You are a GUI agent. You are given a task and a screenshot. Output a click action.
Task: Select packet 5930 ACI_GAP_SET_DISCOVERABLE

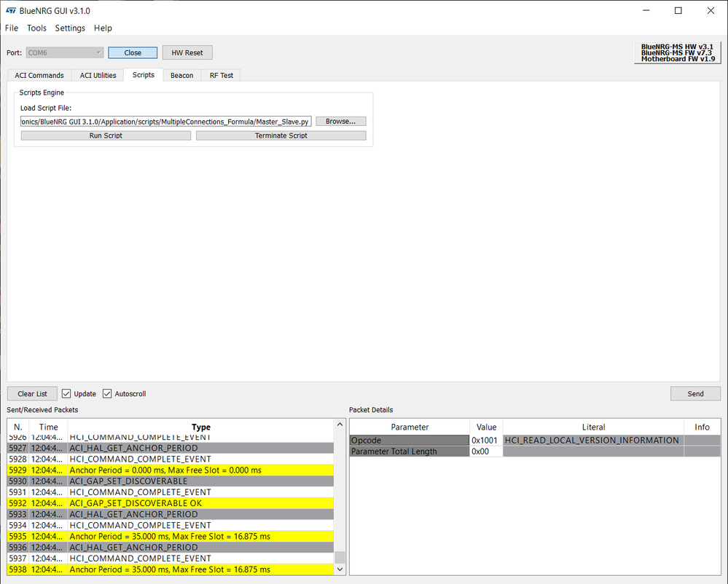[171, 481]
